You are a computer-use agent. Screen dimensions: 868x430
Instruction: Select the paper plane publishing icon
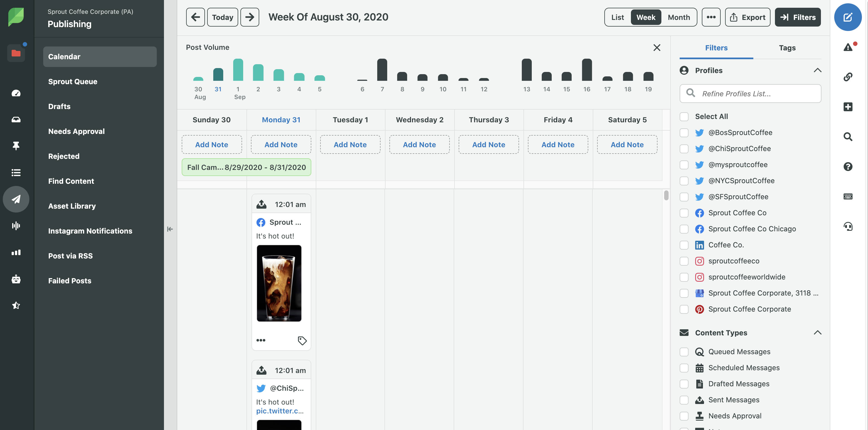click(x=16, y=199)
